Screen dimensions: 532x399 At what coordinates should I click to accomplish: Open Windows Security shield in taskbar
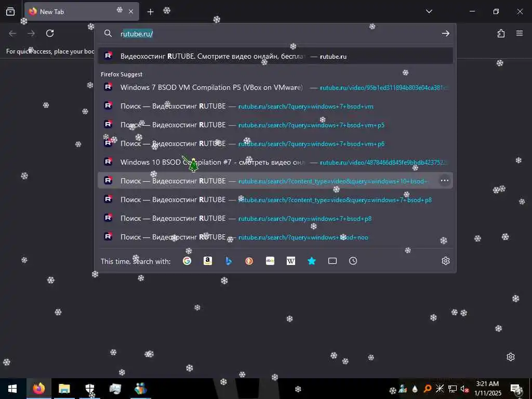point(89,389)
